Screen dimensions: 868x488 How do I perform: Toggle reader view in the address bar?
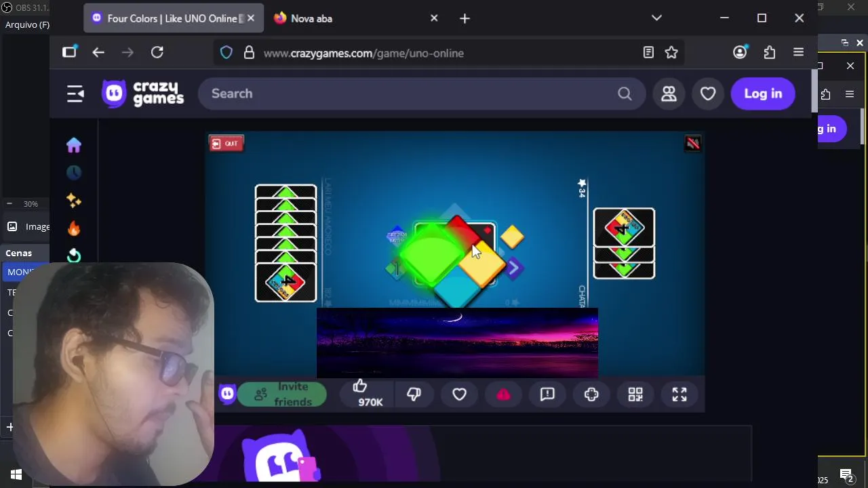pos(648,52)
